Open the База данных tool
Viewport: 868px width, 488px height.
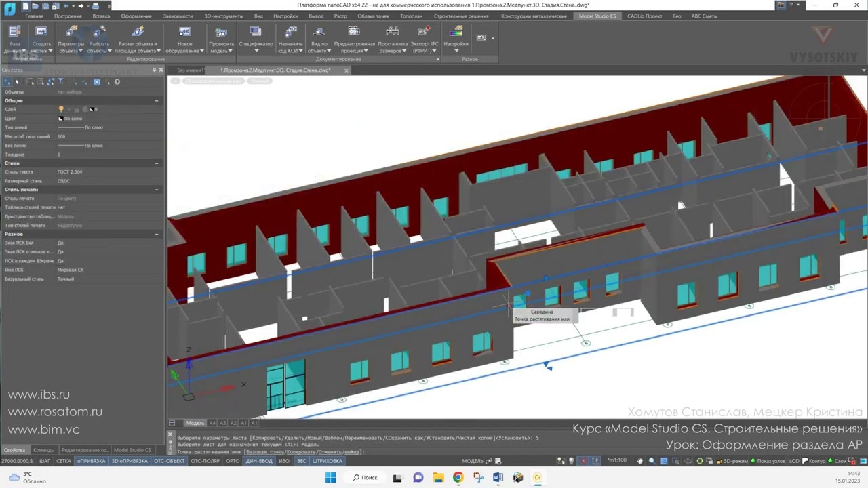click(x=14, y=39)
